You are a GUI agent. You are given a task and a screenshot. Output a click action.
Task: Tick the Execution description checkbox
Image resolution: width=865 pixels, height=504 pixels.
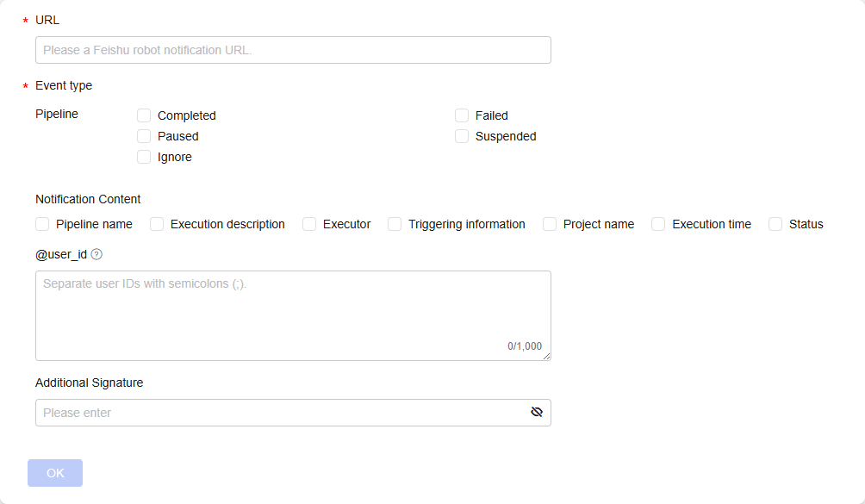tap(157, 224)
